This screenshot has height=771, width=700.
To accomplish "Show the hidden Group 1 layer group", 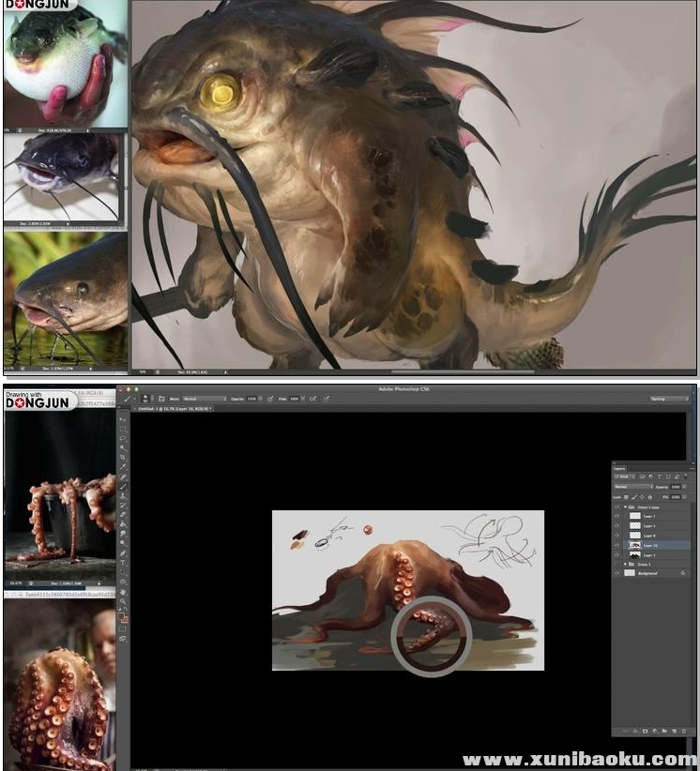I will click(617, 564).
